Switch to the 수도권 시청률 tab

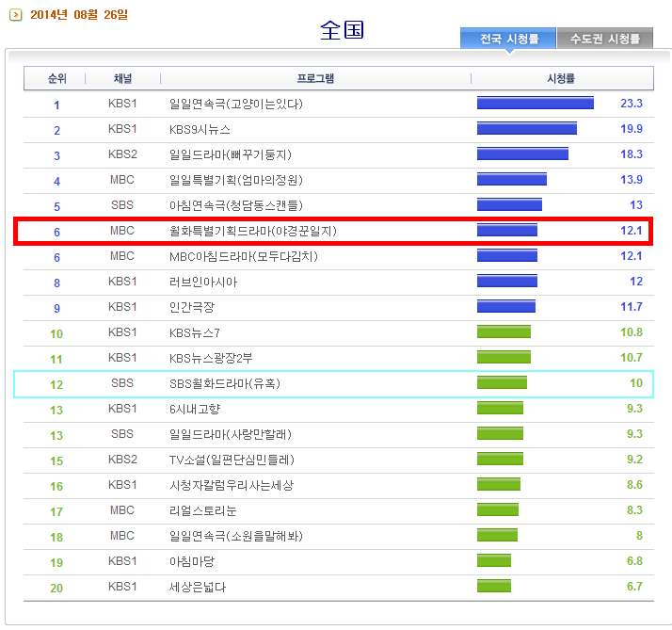click(605, 39)
